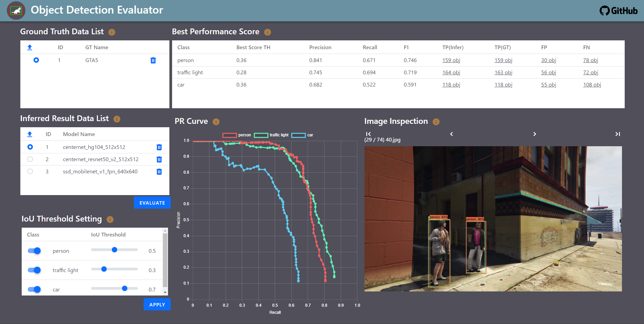Delete centernet_hg104_512x512 model entry
Viewport: 644px width, 324px height.
click(x=159, y=147)
